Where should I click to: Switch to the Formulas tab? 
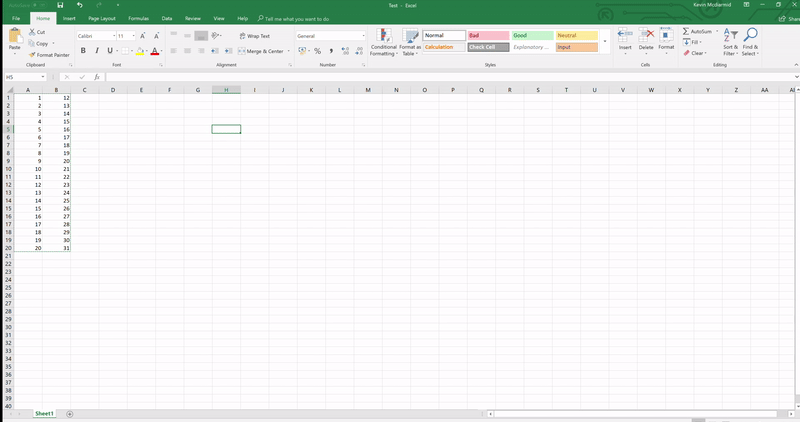point(138,18)
